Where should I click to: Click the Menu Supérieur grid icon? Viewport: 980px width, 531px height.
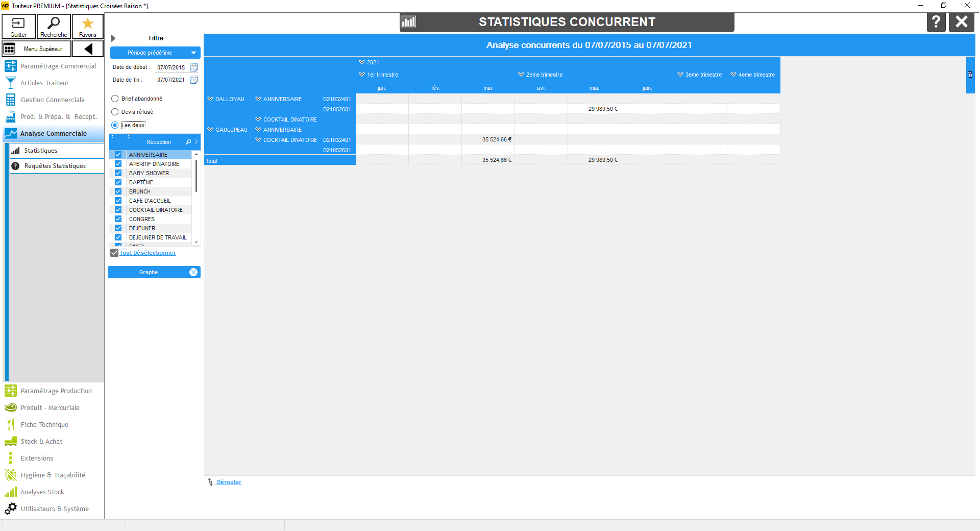pyautogui.click(x=9, y=49)
